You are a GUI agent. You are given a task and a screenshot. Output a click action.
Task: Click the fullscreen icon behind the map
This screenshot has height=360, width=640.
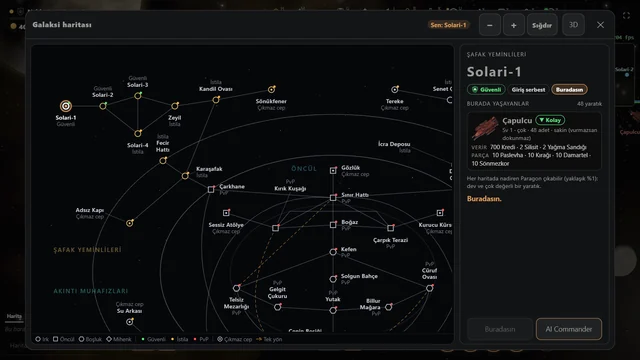627,16
